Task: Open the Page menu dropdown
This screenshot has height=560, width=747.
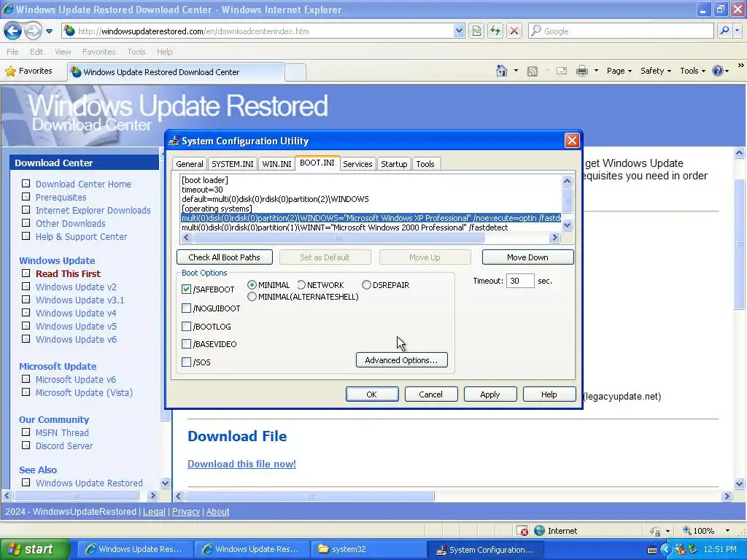Action: coord(619,71)
